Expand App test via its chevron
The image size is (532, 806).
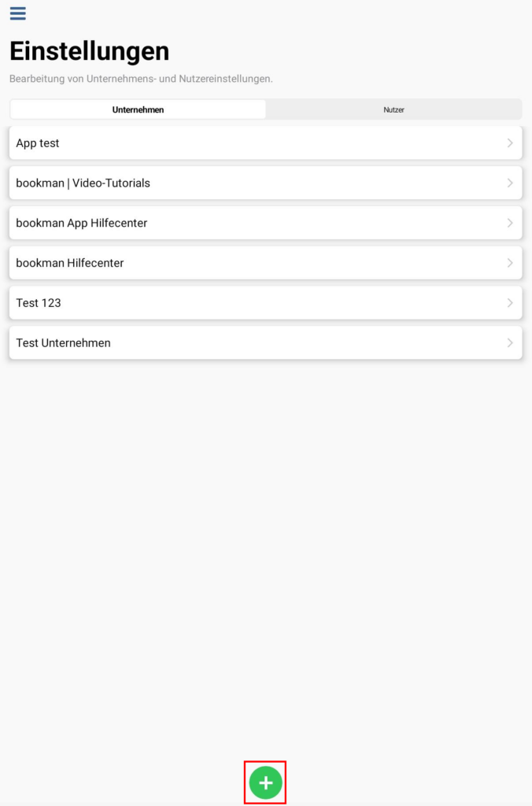click(510, 143)
